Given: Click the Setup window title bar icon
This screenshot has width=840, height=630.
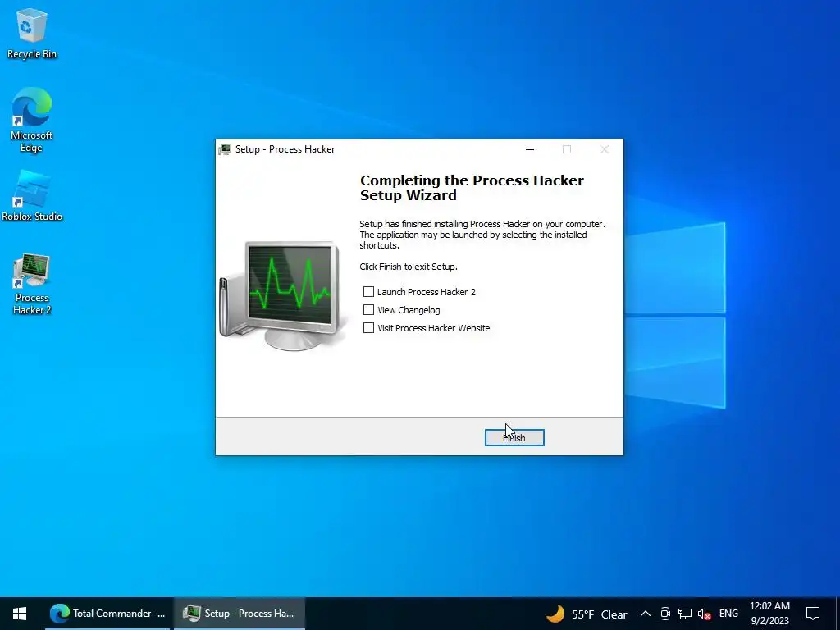Looking at the screenshot, I should coord(225,149).
